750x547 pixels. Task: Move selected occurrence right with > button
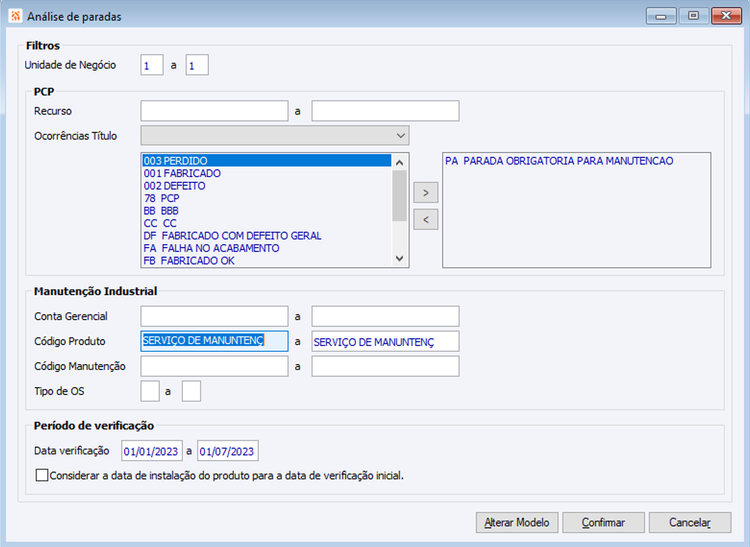(x=426, y=193)
